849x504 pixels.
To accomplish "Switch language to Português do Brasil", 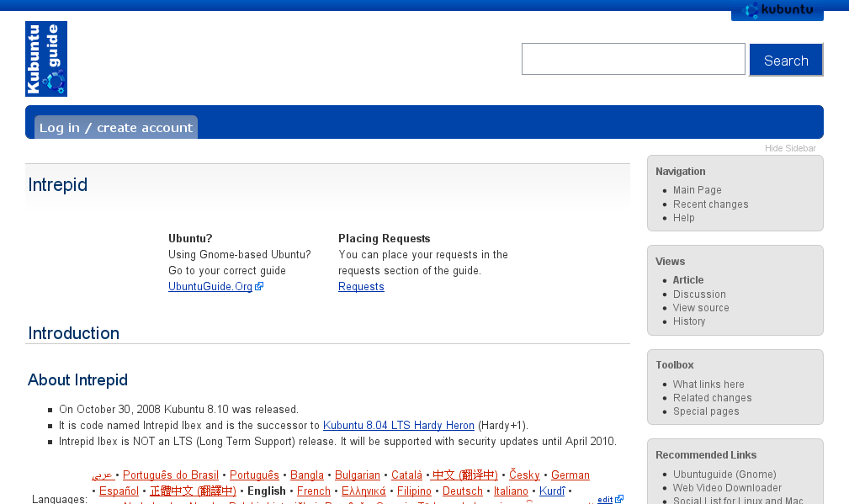I will click(x=171, y=475).
